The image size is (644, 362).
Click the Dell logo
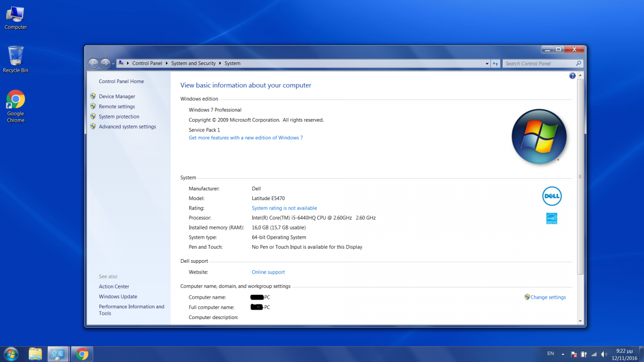point(552,196)
